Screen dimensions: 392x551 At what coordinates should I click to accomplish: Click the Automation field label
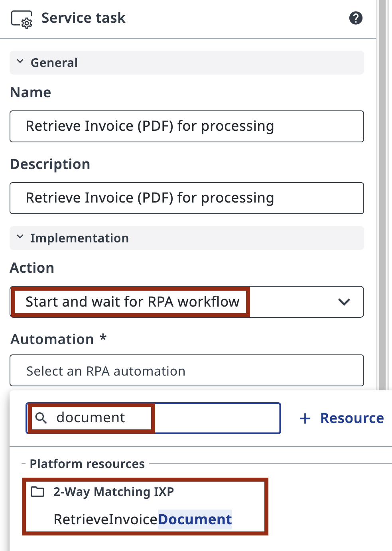click(x=59, y=339)
